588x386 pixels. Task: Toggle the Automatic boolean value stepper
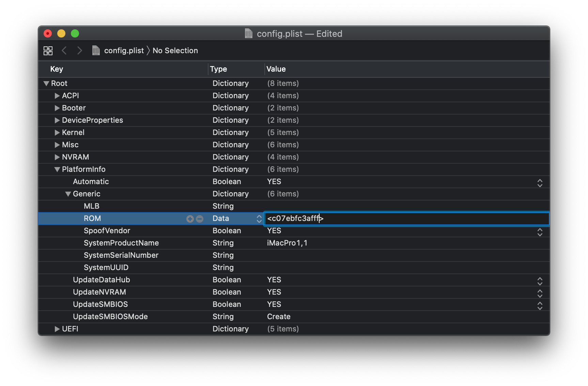tap(540, 183)
